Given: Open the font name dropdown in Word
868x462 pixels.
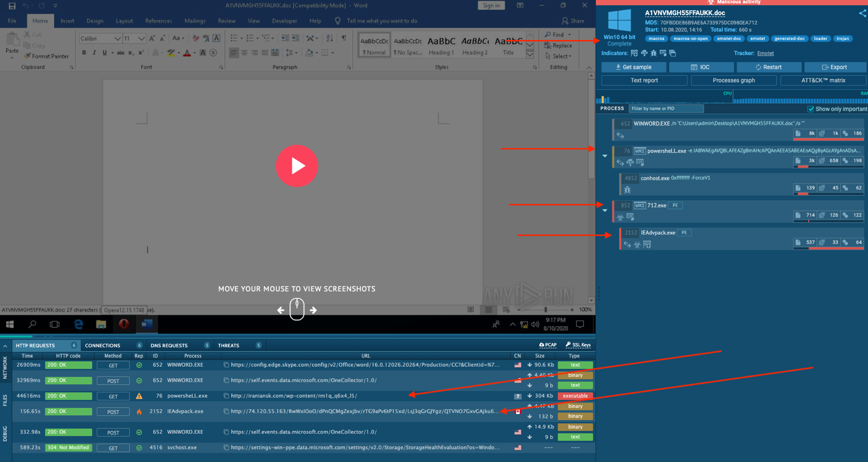Looking at the screenshot, I should click(117, 39).
